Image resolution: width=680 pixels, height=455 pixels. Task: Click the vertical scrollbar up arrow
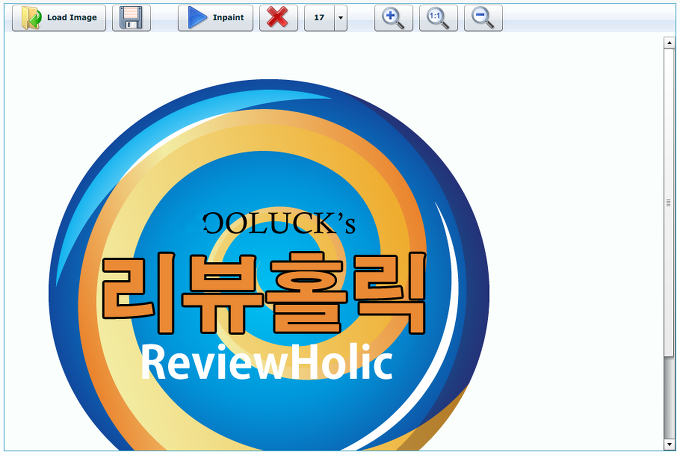point(669,43)
